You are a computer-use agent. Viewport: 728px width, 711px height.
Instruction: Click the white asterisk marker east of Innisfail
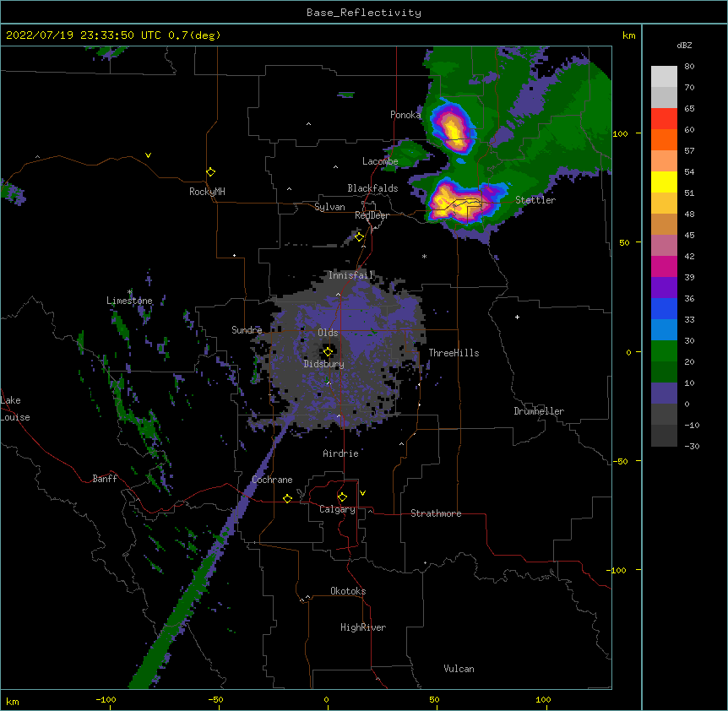point(424,256)
